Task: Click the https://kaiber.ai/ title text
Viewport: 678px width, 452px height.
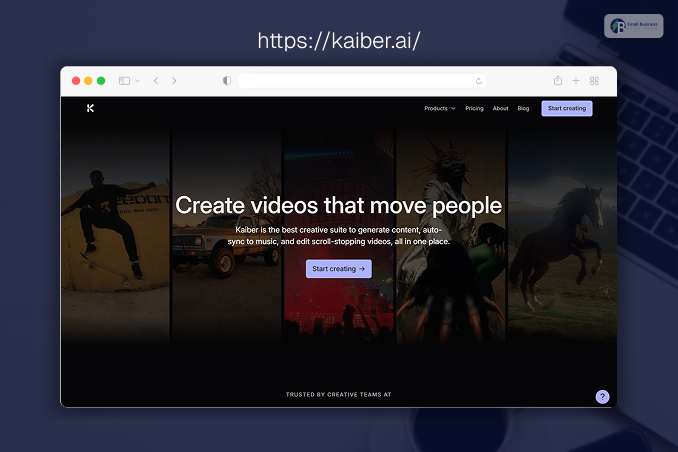Action: pyautogui.click(x=339, y=41)
